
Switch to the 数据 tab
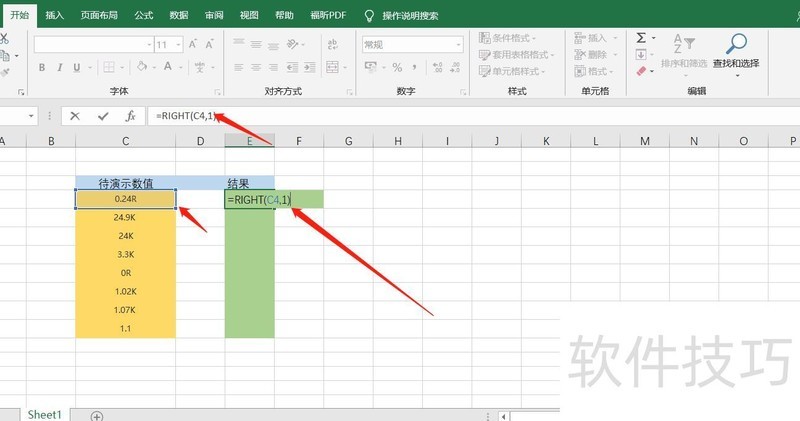(x=179, y=15)
